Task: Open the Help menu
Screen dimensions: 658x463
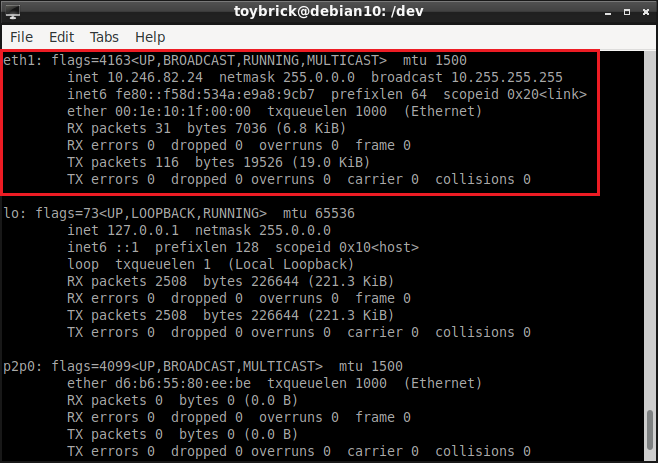Action: coord(150,37)
